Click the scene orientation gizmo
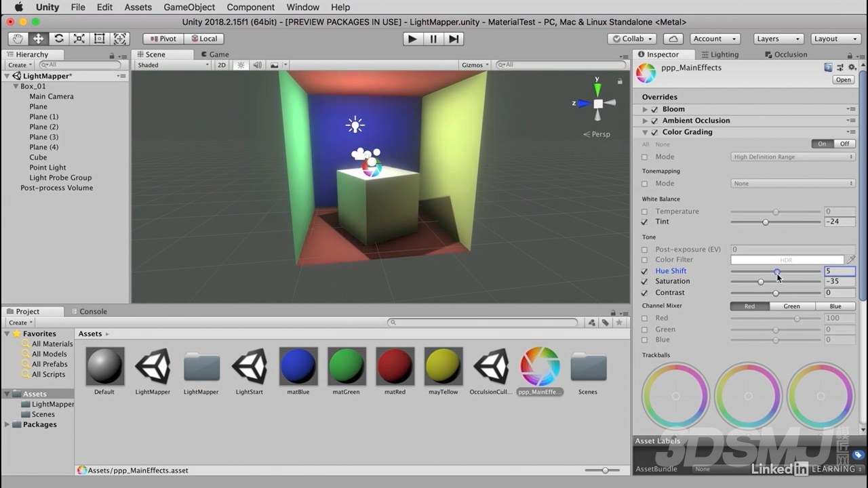Image resolution: width=868 pixels, height=488 pixels. coord(597,103)
